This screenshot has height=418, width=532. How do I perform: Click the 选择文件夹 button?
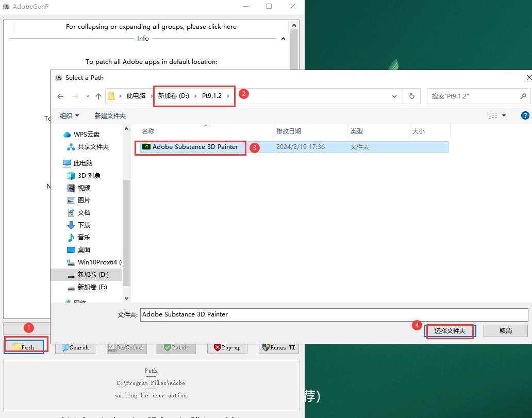coord(450,331)
